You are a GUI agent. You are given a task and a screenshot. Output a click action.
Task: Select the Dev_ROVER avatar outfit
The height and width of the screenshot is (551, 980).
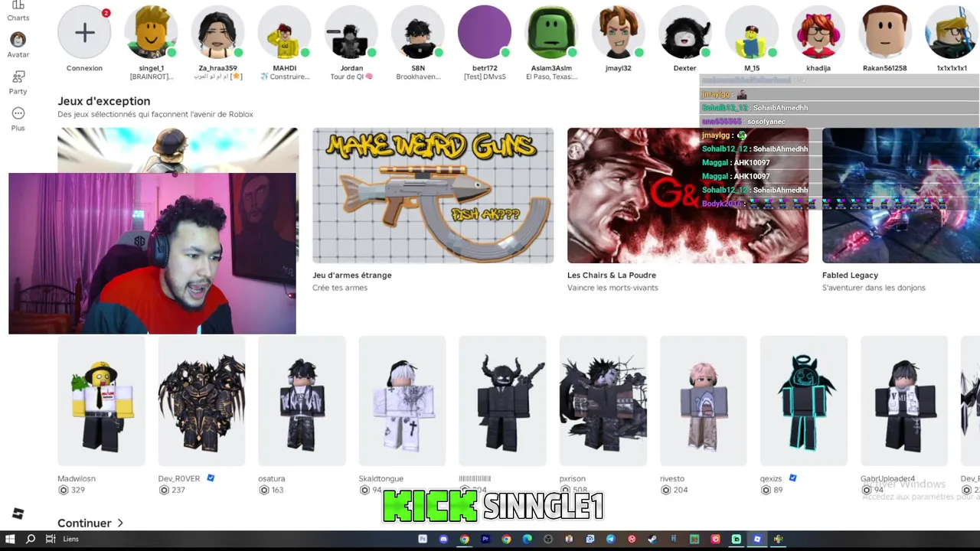click(201, 401)
